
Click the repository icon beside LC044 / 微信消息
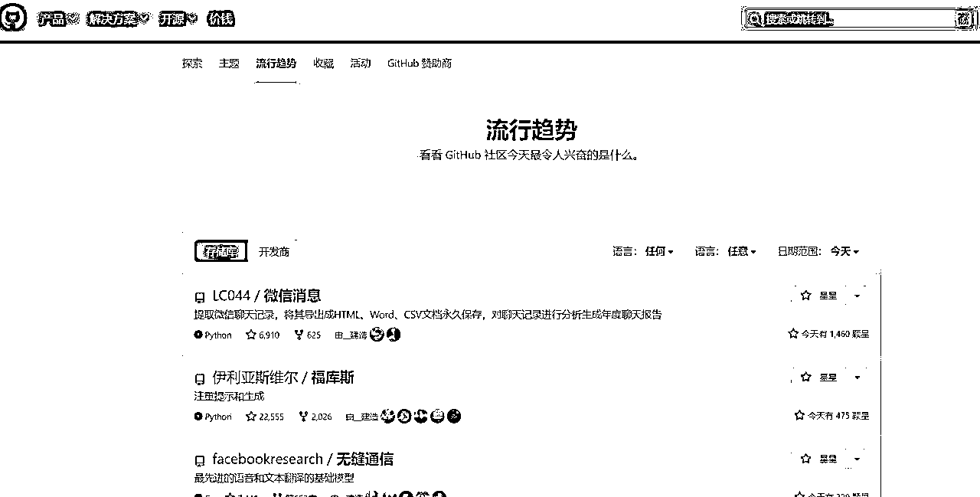coord(200,297)
